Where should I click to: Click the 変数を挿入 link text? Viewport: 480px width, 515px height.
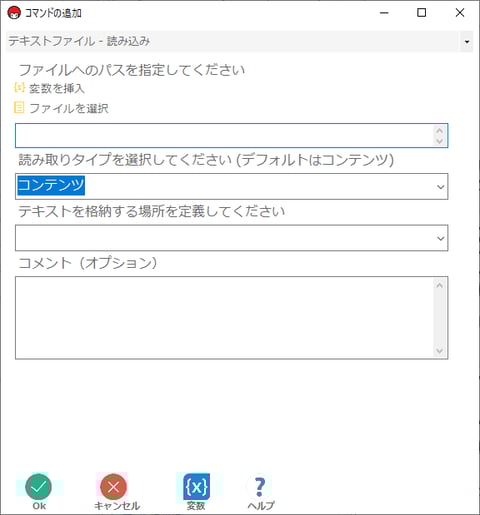pyautogui.click(x=56, y=88)
